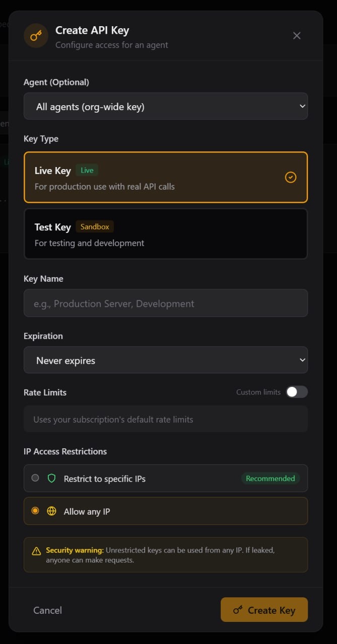Click the Cancel button
This screenshot has height=644, width=337.
[x=47, y=610]
